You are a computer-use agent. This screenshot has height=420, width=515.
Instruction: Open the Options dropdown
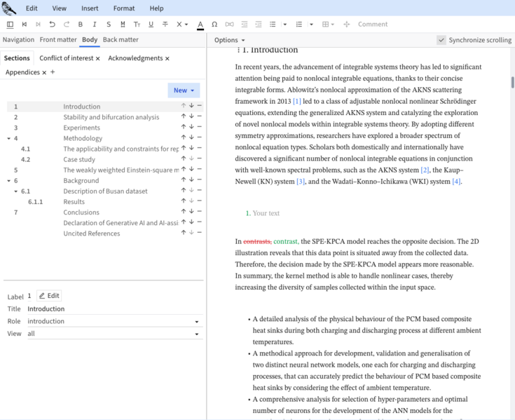click(x=230, y=40)
